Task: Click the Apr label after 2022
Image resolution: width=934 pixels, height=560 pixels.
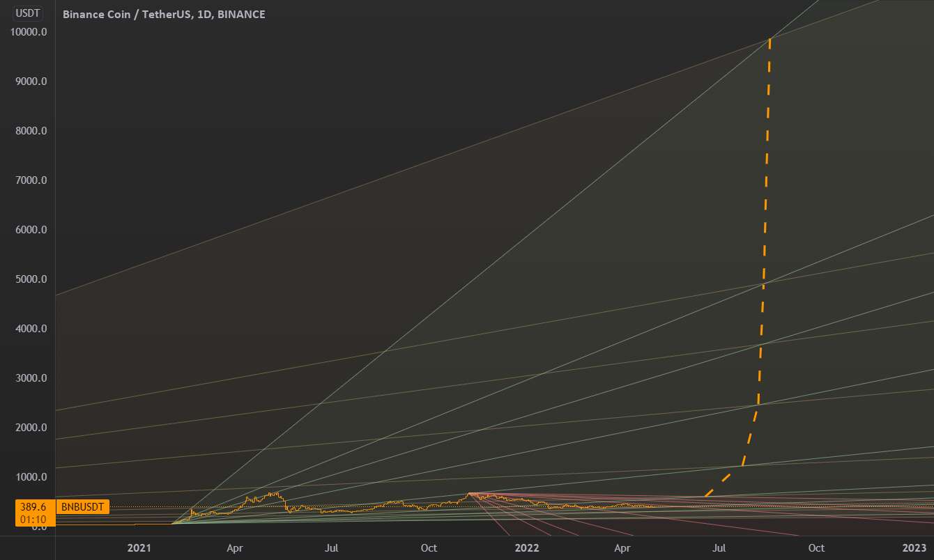Action: (x=622, y=548)
